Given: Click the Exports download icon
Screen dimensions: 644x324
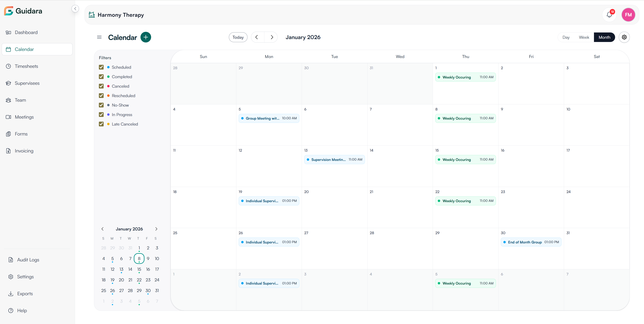Looking at the screenshot, I should 11,294.
